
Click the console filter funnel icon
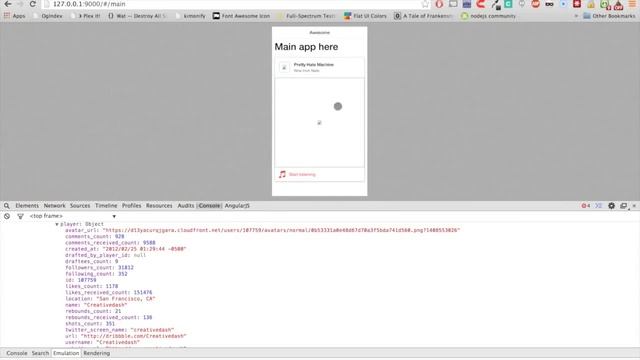point(20,216)
